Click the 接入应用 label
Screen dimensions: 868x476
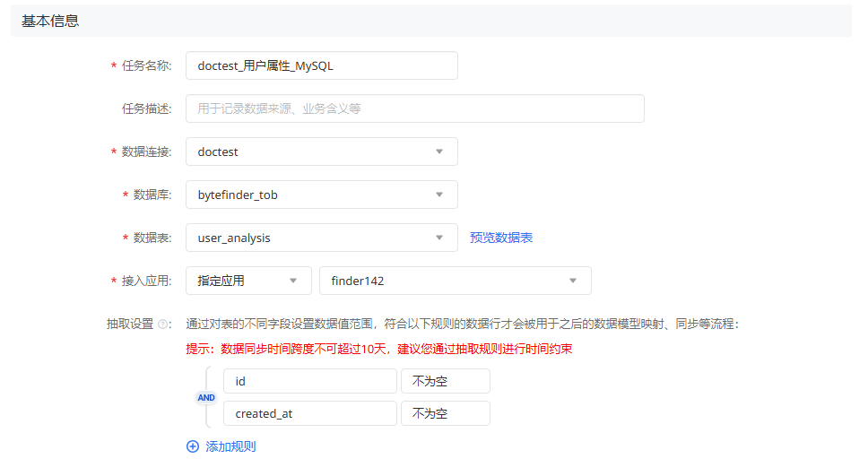[146, 281]
